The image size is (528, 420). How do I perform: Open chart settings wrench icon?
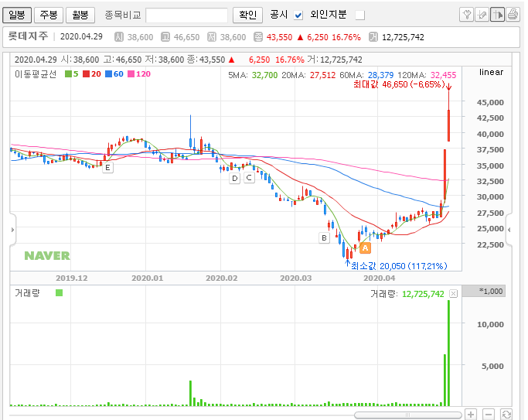point(466,15)
